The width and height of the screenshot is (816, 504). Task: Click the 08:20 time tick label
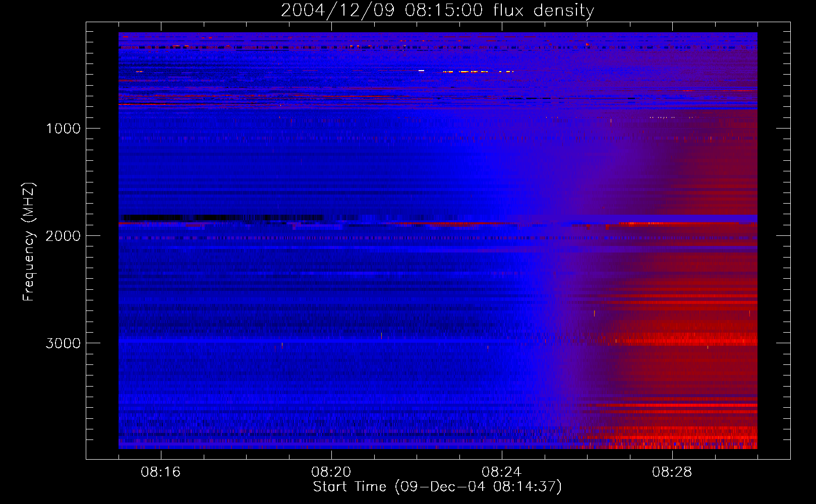pyautogui.click(x=331, y=472)
